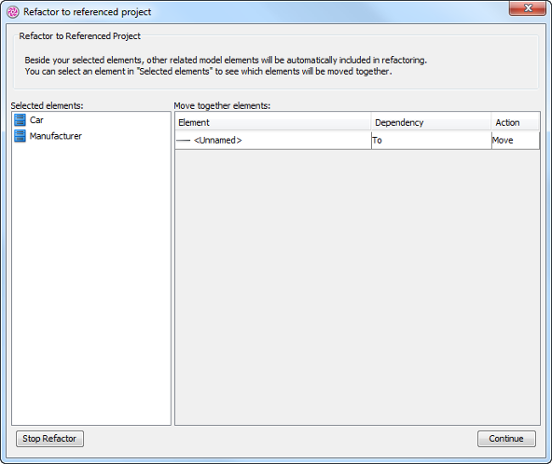This screenshot has height=464, width=552.
Task: Click the Action column header
Action: pyautogui.click(x=515, y=123)
